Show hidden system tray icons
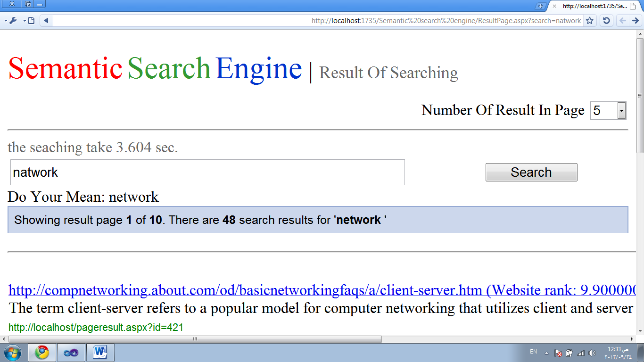The image size is (644, 362). click(546, 353)
